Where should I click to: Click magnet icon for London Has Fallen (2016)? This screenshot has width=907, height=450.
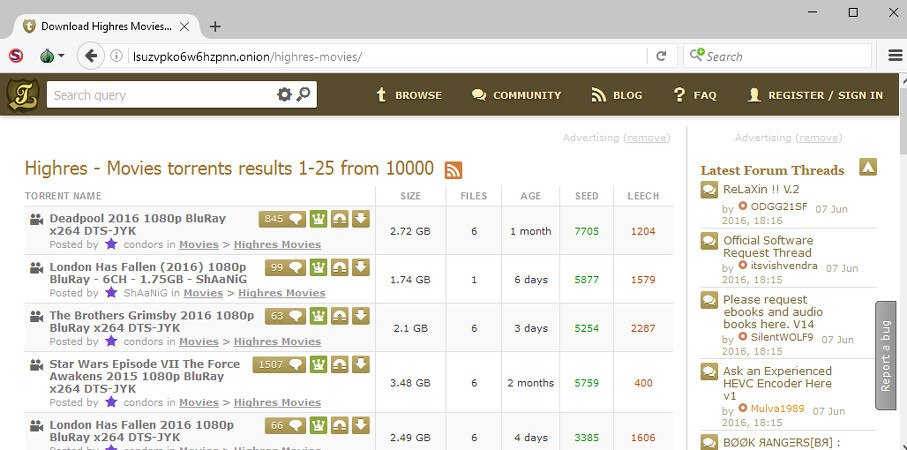pyautogui.click(x=340, y=267)
